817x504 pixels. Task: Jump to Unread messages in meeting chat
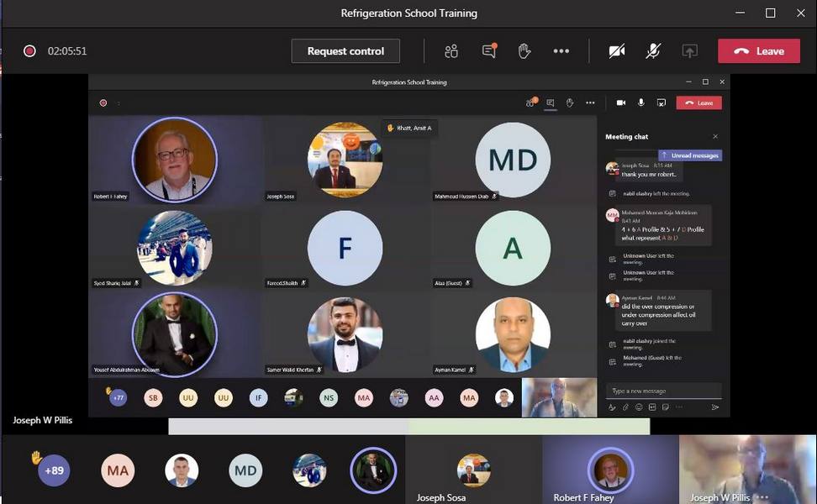coord(690,155)
